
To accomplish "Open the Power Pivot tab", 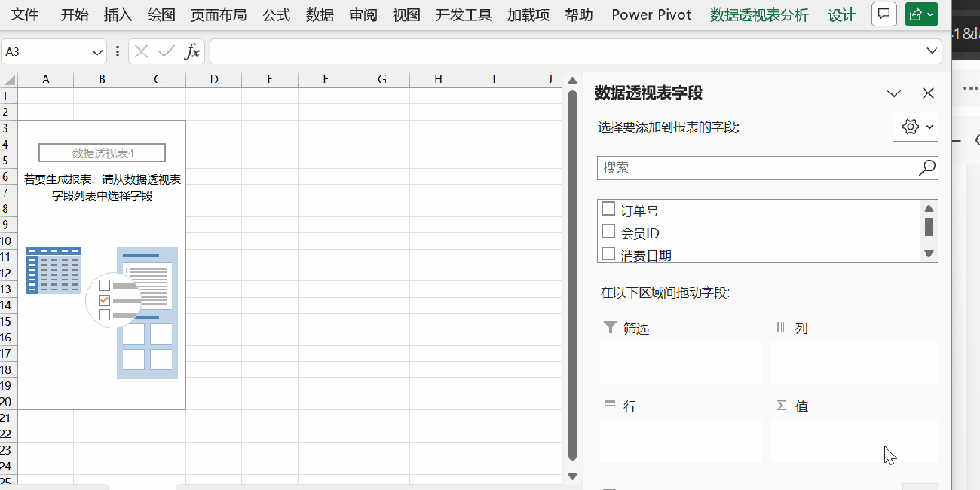I will pyautogui.click(x=652, y=15).
